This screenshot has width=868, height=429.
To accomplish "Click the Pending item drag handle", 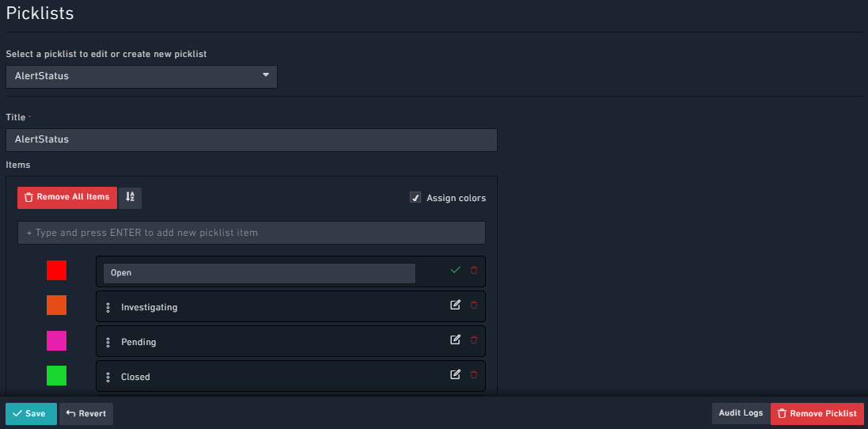I will [x=108, y=342].
